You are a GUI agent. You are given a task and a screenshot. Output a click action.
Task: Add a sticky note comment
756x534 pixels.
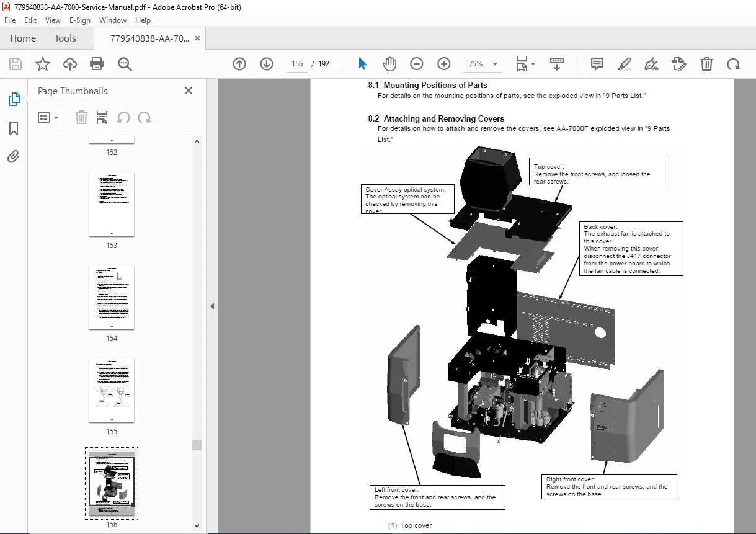(x=597, y=64)
